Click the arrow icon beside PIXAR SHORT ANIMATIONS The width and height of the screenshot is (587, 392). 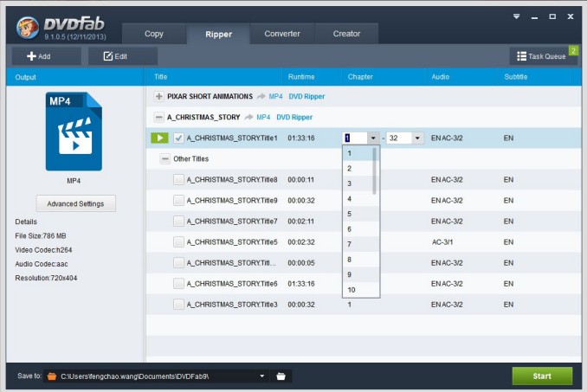point(261,97)
